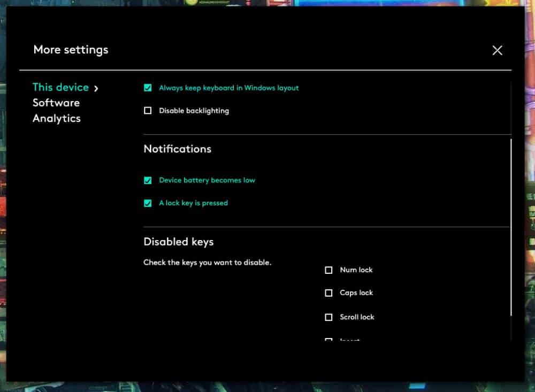The width and height of the screenshot is (535, 392).
Task: Click the A lock key is pressed label
Action: 193,203
